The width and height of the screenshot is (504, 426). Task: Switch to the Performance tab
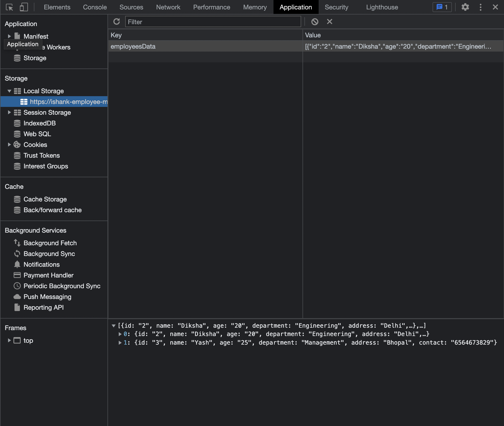pos(212,7)
